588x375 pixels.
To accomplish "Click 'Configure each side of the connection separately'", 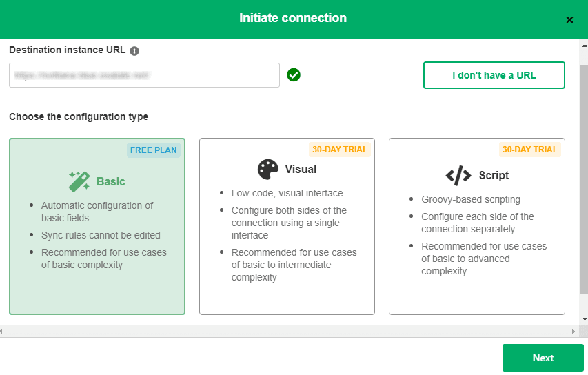I will [x=478, y=223].
